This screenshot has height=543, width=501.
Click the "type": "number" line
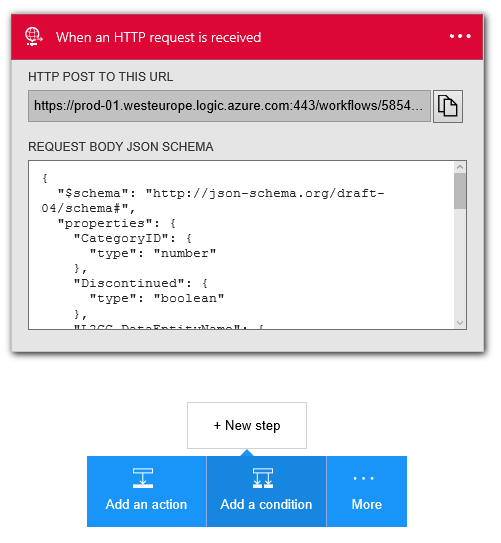[x=153, y=253]
